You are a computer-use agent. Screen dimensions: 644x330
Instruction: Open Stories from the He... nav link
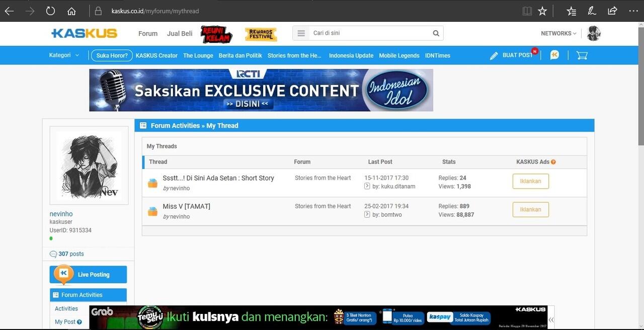coord(295,56)
